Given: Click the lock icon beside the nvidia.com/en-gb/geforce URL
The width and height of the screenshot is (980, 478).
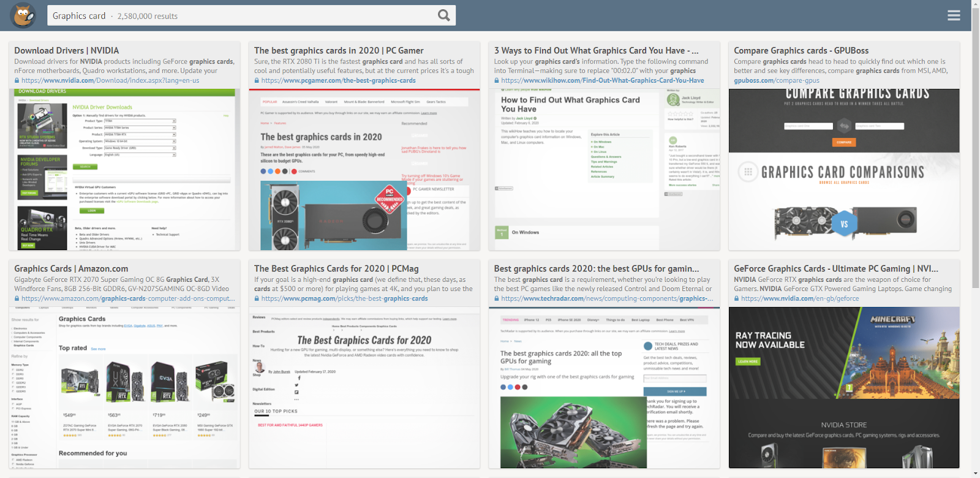Looking at the screenshot, I should pyautogui.click(x=737, y=298).
